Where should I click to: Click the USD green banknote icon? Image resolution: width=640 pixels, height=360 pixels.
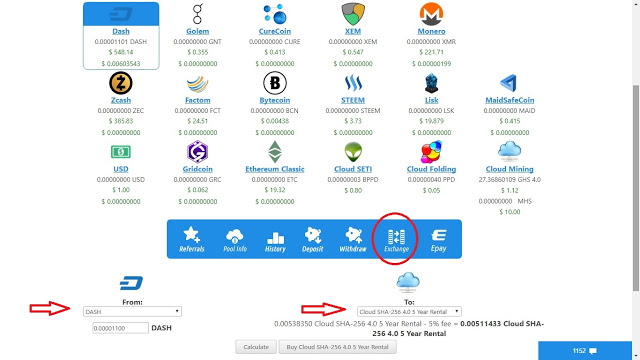[121, 152]
